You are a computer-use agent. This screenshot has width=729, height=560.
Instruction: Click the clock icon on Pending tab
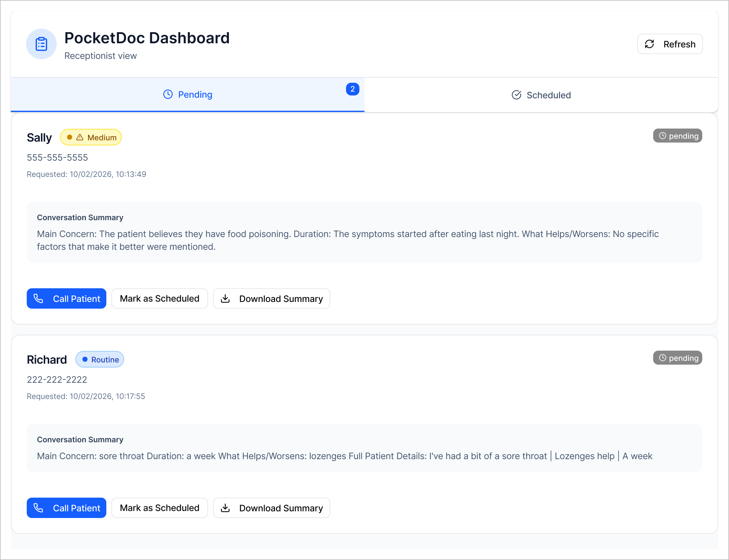coord(168,94)
